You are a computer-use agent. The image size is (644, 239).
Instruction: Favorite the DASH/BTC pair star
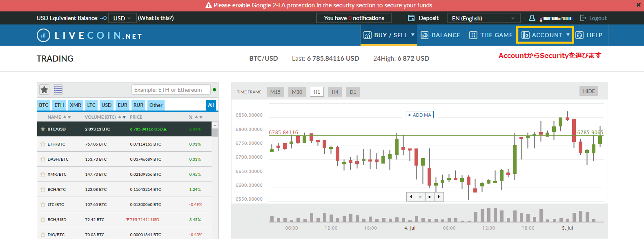click(x=43, y=159)
